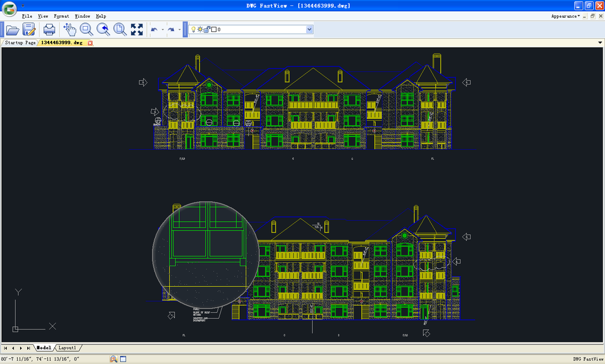
Task: Print the drawing using the printer icon
Action: pyautogui.click(x=49, y=30)
